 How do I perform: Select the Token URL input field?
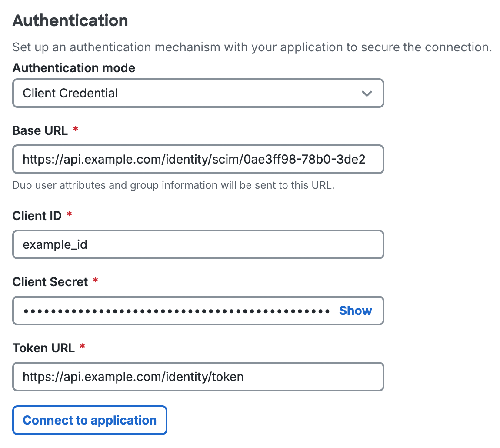click(198, 377)
